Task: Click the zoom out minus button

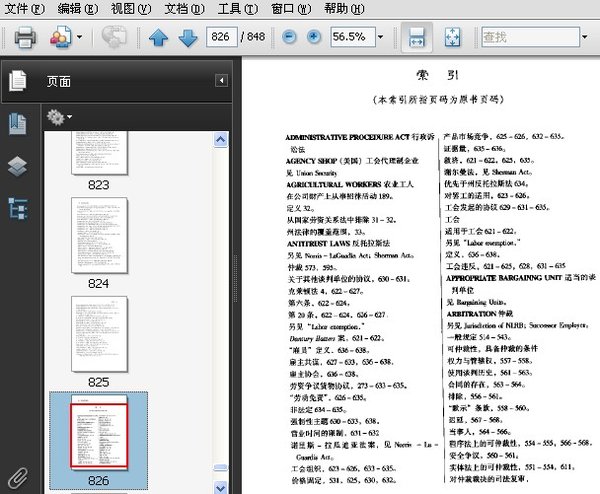Action: (289, 37)
